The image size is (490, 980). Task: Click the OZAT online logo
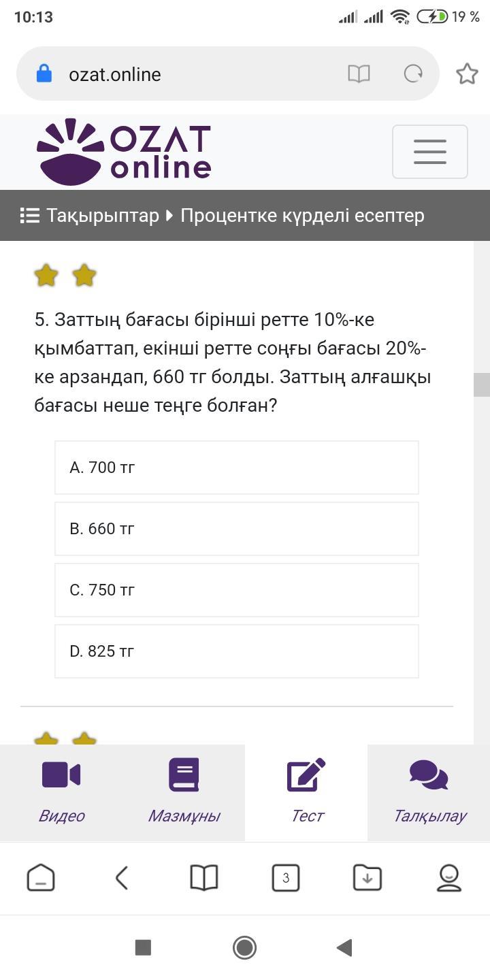[x=124, y=152]
